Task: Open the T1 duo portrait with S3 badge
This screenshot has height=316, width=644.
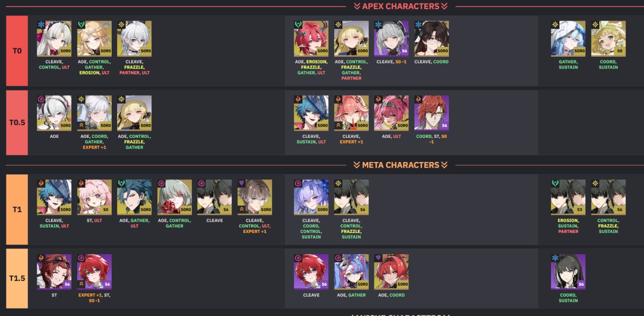Action: tap(568, 197)
